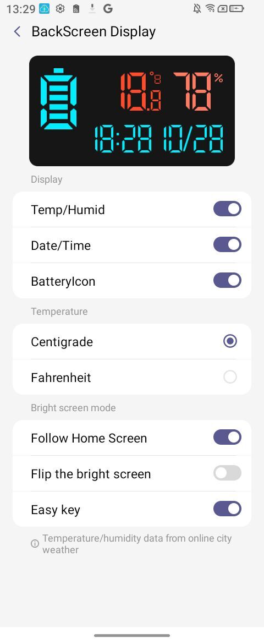Tap the download arrow status icon
Image resolution: width=264 pixels, height=644 pixels.
coord(92,9)
